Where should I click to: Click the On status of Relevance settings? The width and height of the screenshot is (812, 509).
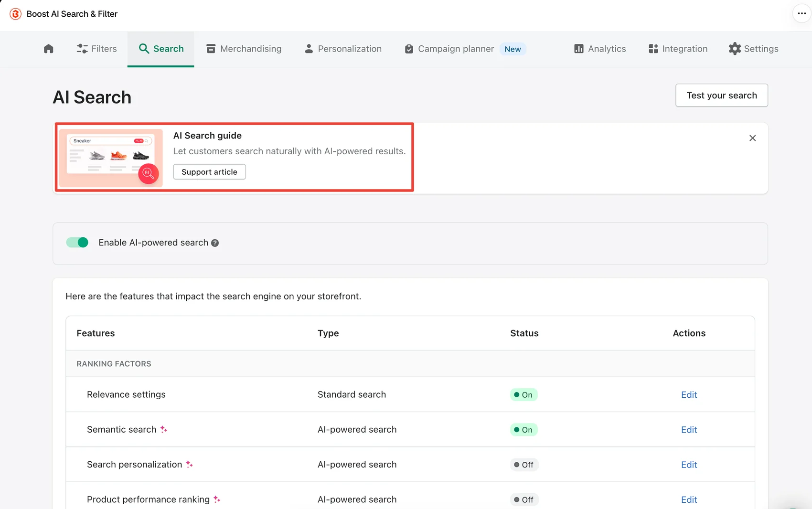(x=524, y=394)
